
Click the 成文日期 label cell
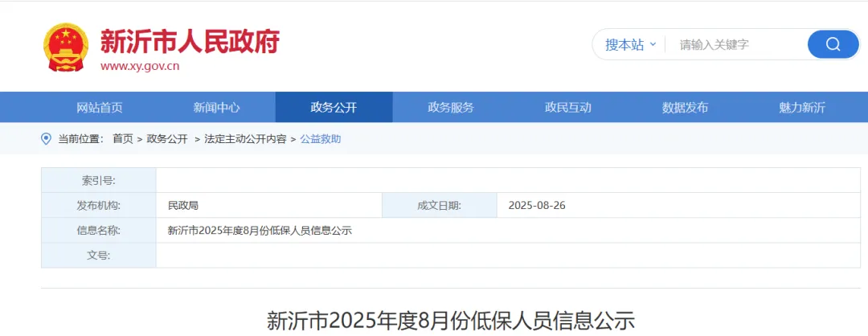440,205
